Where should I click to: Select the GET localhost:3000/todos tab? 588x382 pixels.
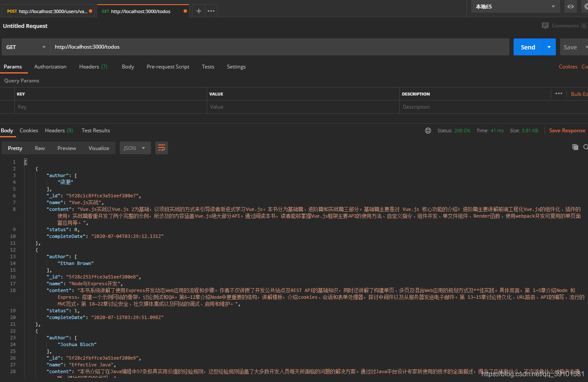143,11
